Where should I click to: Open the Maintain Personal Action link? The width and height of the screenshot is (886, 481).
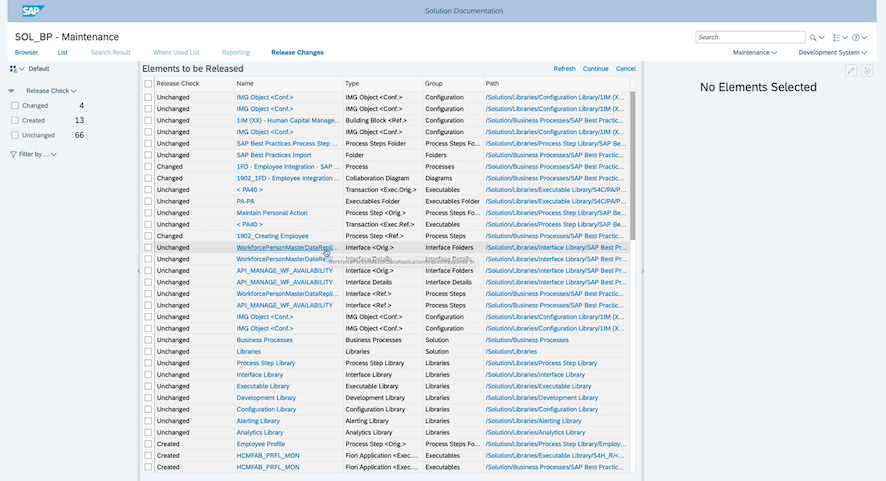tap(272, 213)
